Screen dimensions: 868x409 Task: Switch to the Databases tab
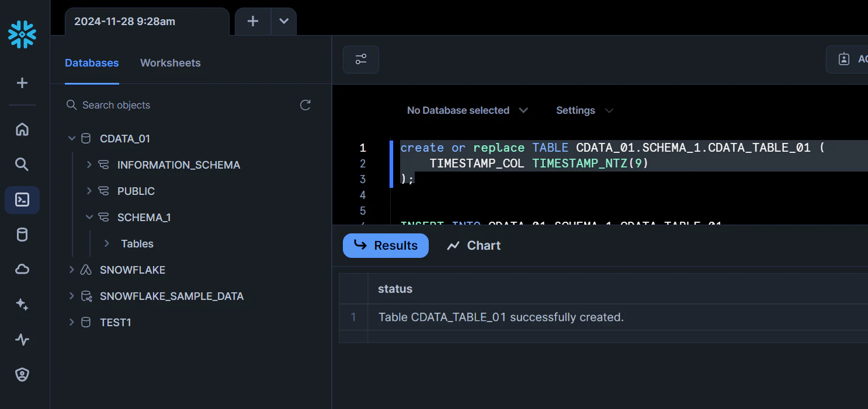click(92, 63)
